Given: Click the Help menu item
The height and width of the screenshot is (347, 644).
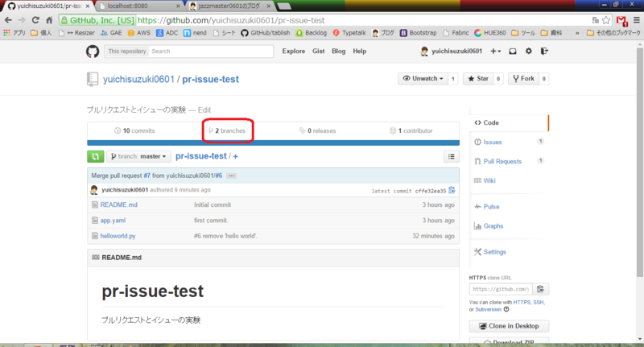Looking at the screenshot, I should (359, 52).
